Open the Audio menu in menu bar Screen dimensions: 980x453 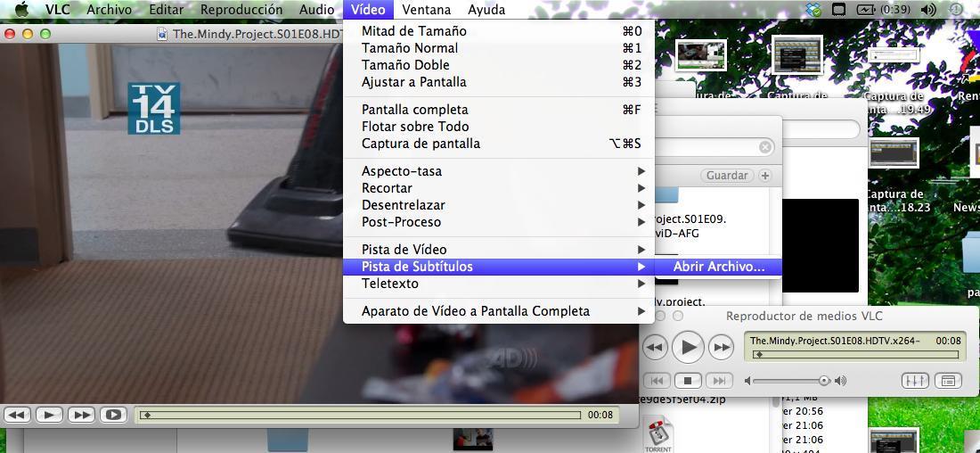316,10
